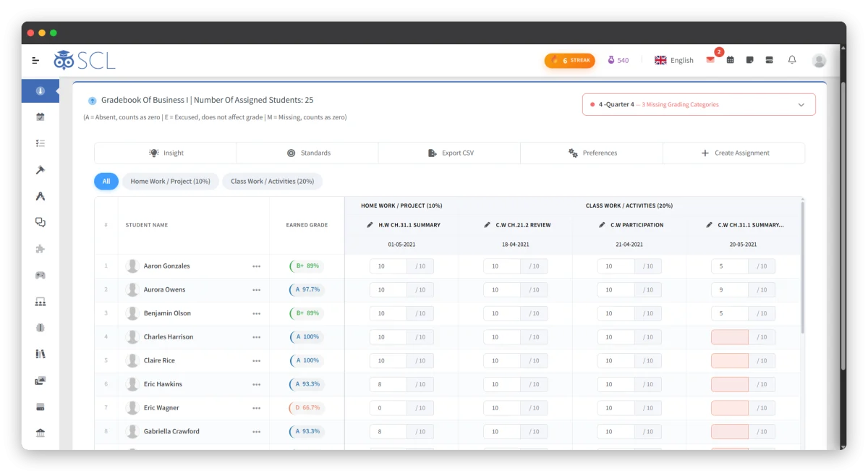This screenshot has width=868, height=471.
Task: Select the All category filter
Action: pos(106,181)
